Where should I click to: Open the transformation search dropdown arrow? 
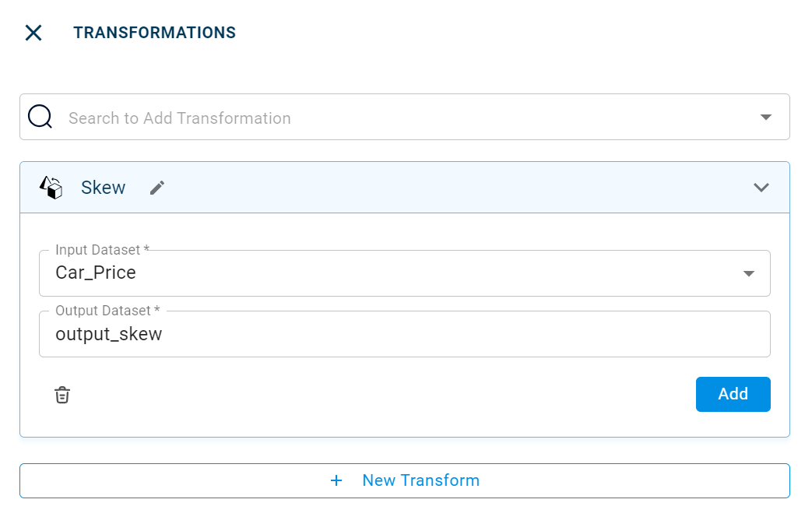click(765, 118)
